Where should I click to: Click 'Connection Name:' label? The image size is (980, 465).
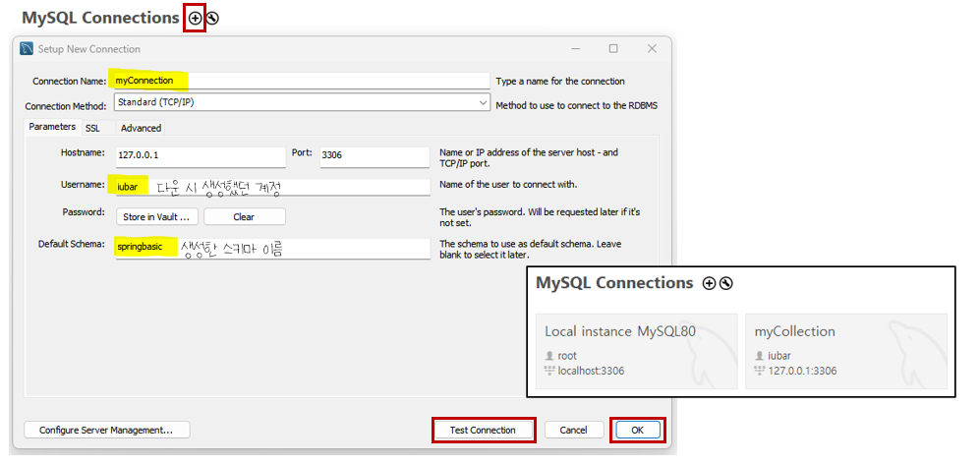[70, 82]
